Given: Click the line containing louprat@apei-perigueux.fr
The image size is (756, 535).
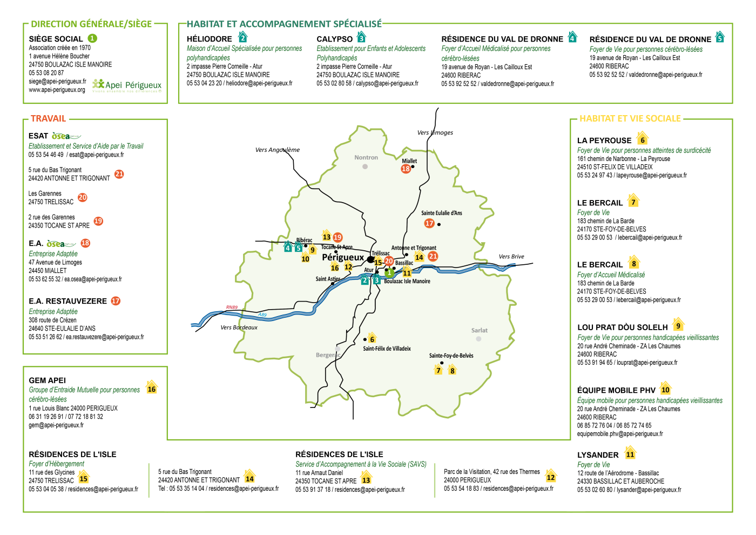Looking at the screenshot, I should click(x=627, y=363).
